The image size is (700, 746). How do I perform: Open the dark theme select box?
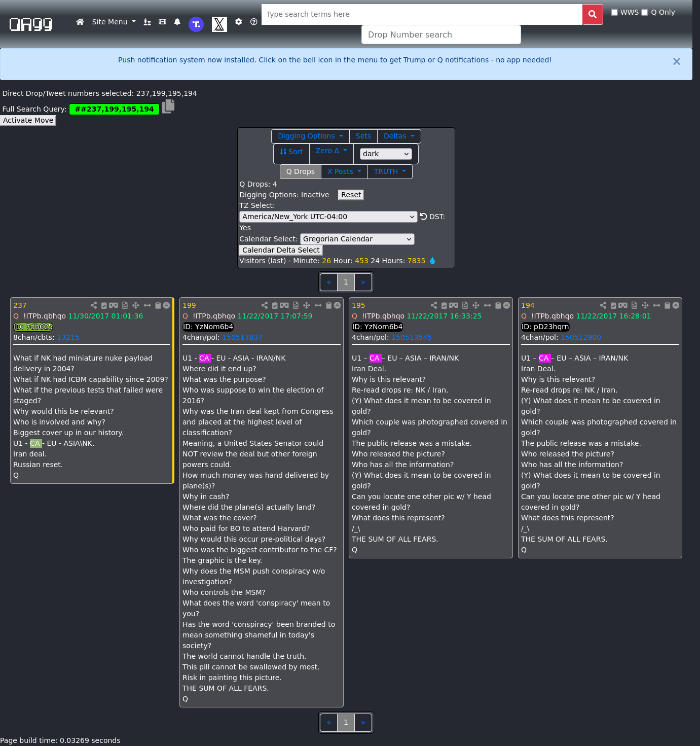click(386, 154)
